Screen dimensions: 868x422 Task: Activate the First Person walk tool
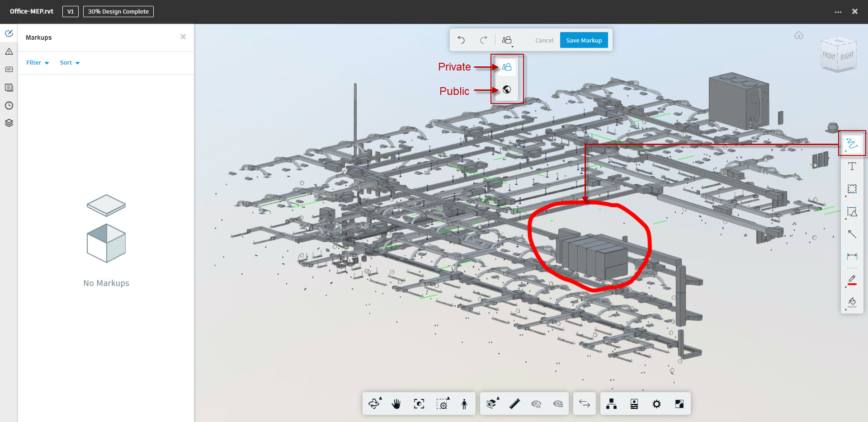463,403
